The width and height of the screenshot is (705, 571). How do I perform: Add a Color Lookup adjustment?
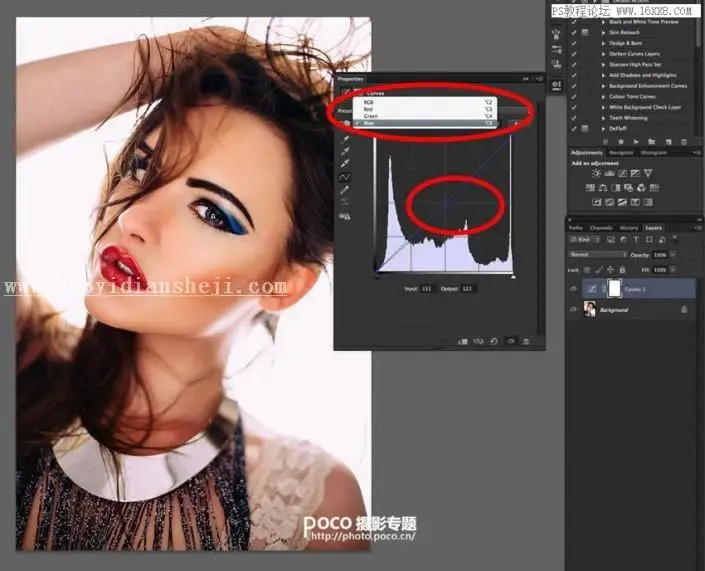pos(654,187)
